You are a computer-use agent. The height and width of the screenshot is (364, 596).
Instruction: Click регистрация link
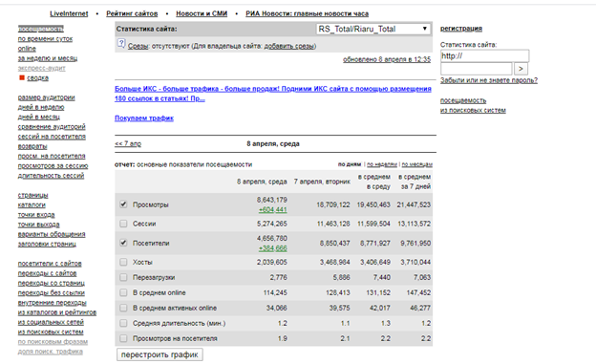461,29
